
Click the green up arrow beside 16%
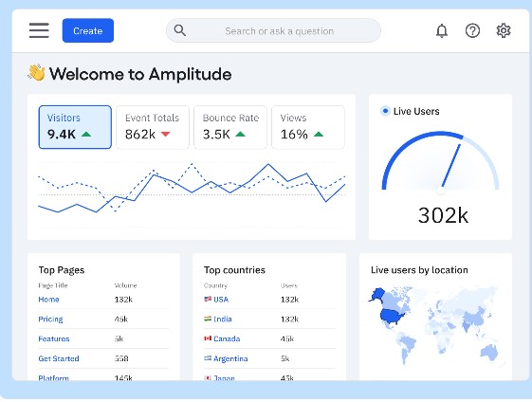[319, 135]
